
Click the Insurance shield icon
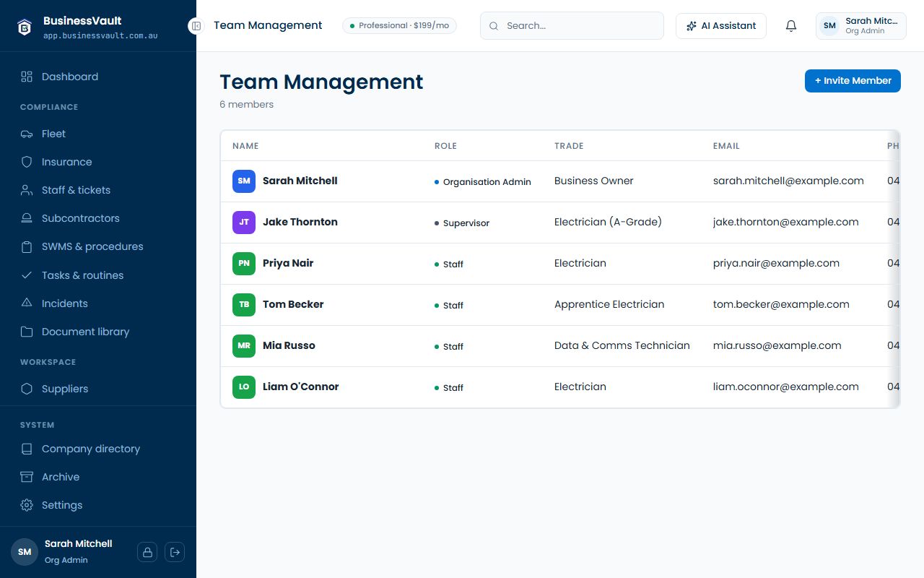27,162
